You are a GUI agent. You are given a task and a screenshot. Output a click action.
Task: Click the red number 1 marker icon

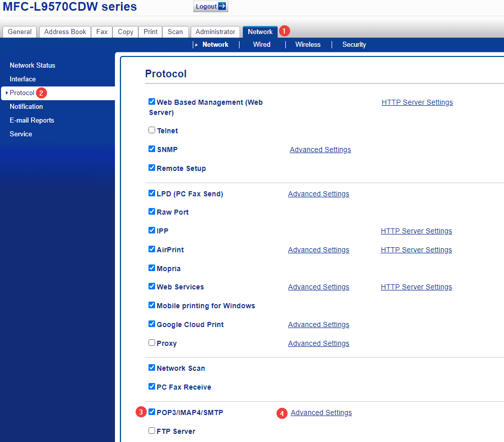(x=284, y=31)
